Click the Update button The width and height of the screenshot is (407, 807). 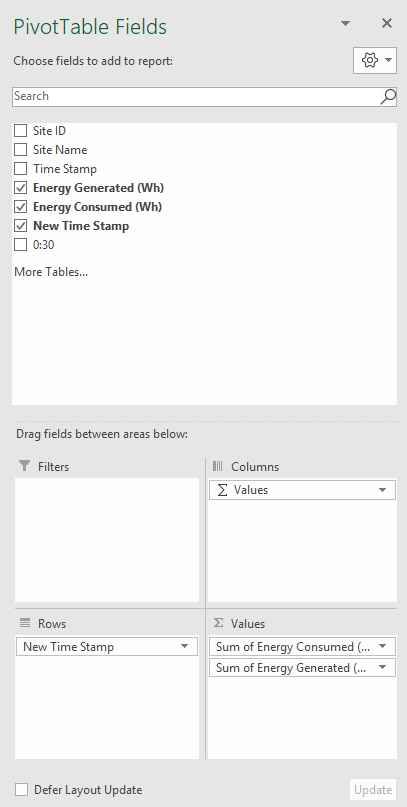tap(373, 790)
